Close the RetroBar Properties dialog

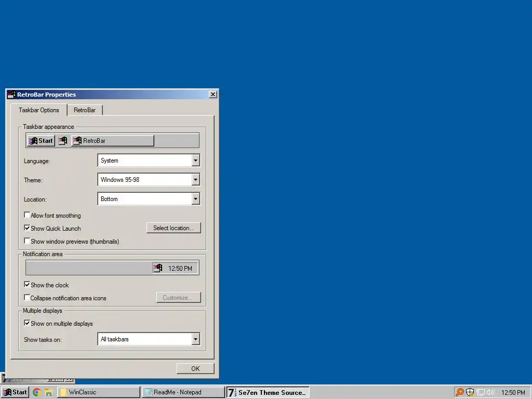click(x=213, y=95)
